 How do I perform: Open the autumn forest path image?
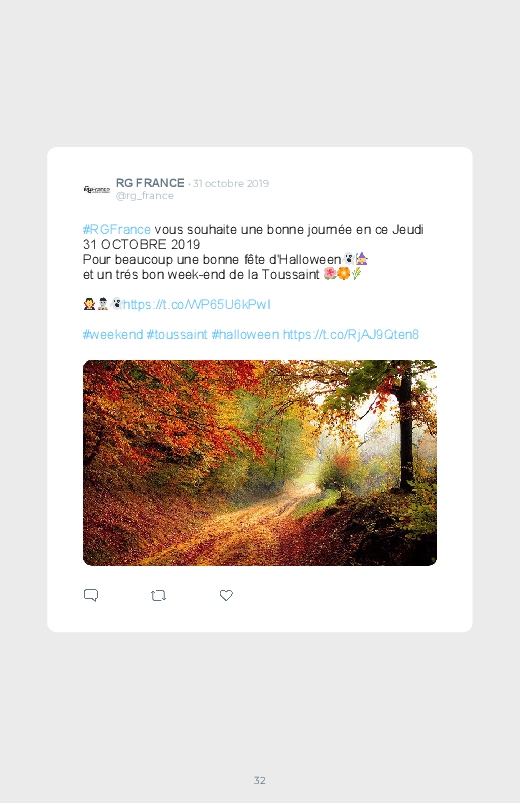point(260,463)
